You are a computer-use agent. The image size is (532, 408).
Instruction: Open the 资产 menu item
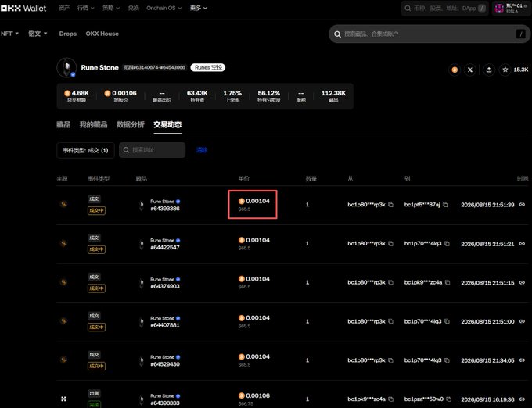64,8
